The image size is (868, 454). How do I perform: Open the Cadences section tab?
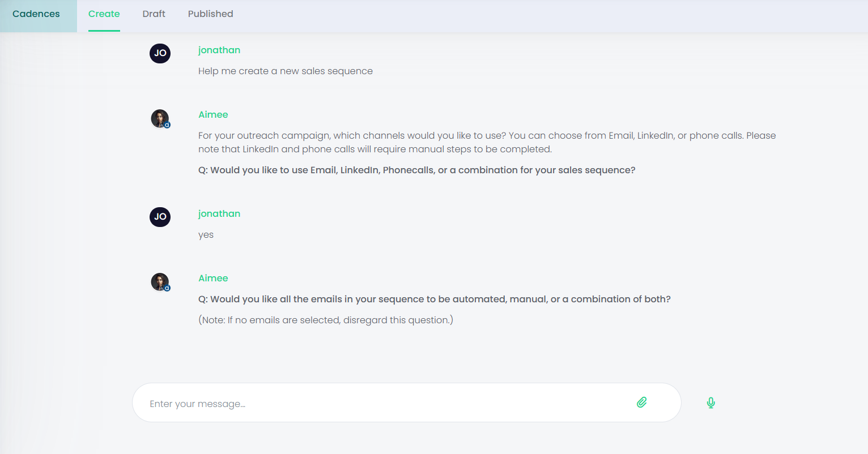coord(36,14)
